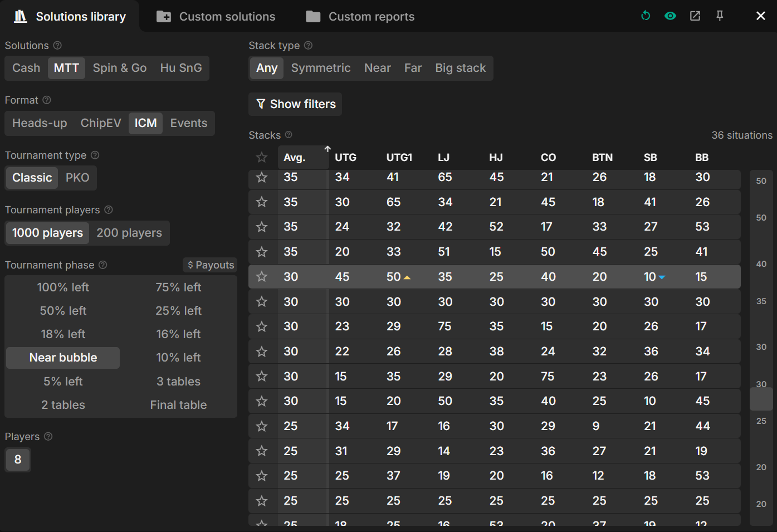The image size is (777, 532).
Task: Pin the solutions library panel
Action: (x=720, y=16)
